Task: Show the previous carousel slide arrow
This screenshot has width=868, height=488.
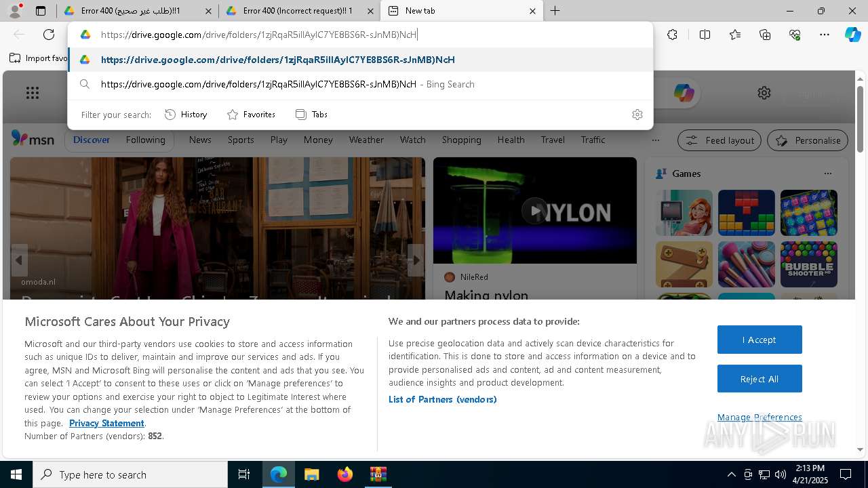Action: (x=19, y=260)
